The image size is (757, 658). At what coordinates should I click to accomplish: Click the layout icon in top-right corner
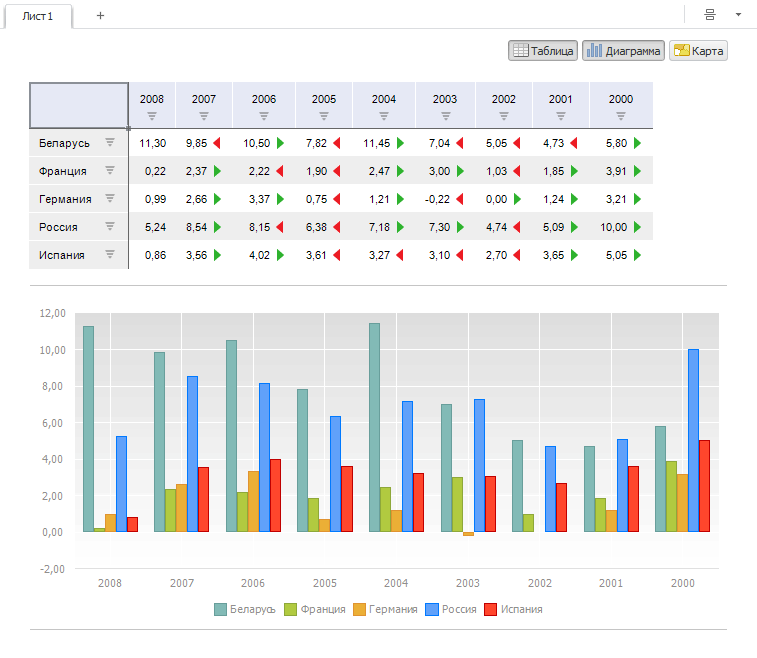709,15
